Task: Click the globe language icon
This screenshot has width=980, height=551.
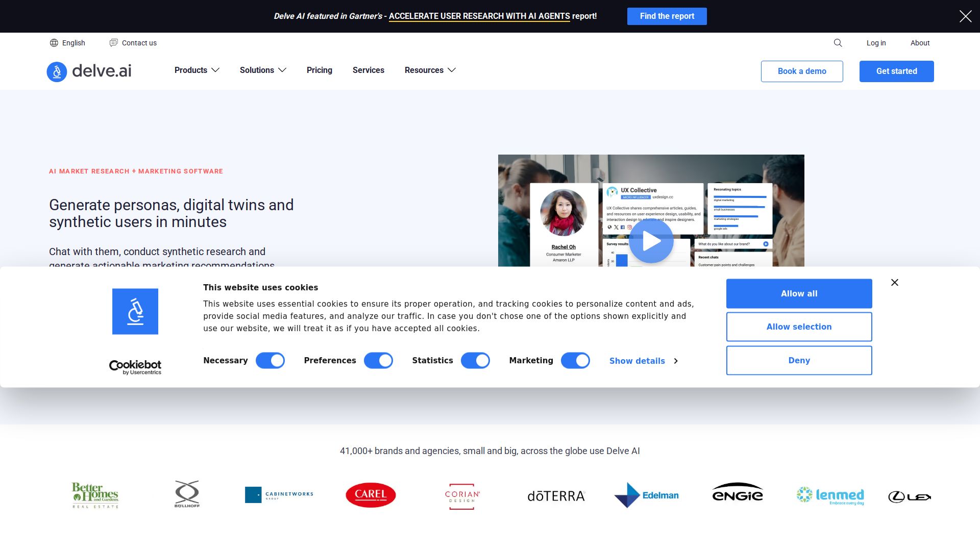Action: [54, 43]
